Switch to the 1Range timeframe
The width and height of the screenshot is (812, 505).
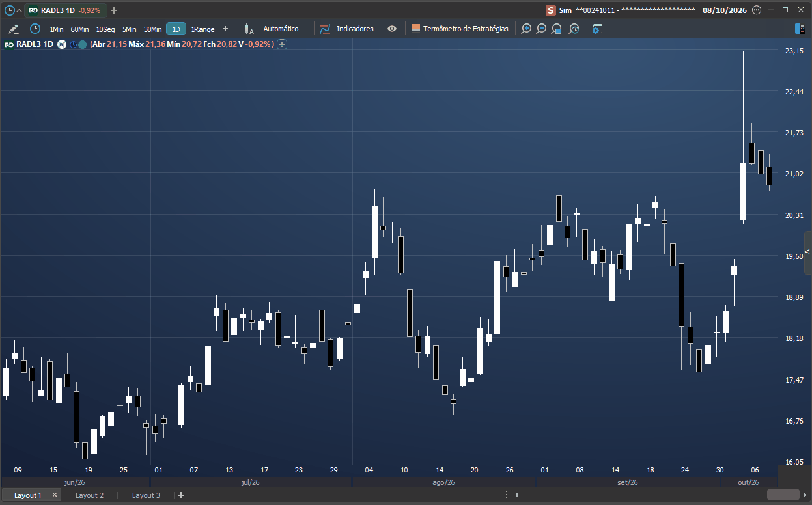point(203,29)
